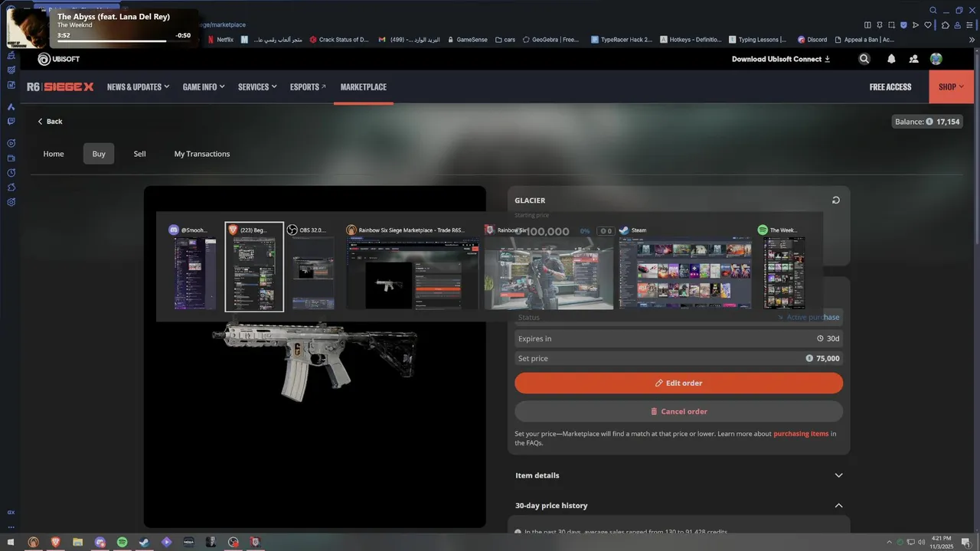Open the browser profile icon
The width and height of the screenshot is (980, 551).
pos(958,24)
